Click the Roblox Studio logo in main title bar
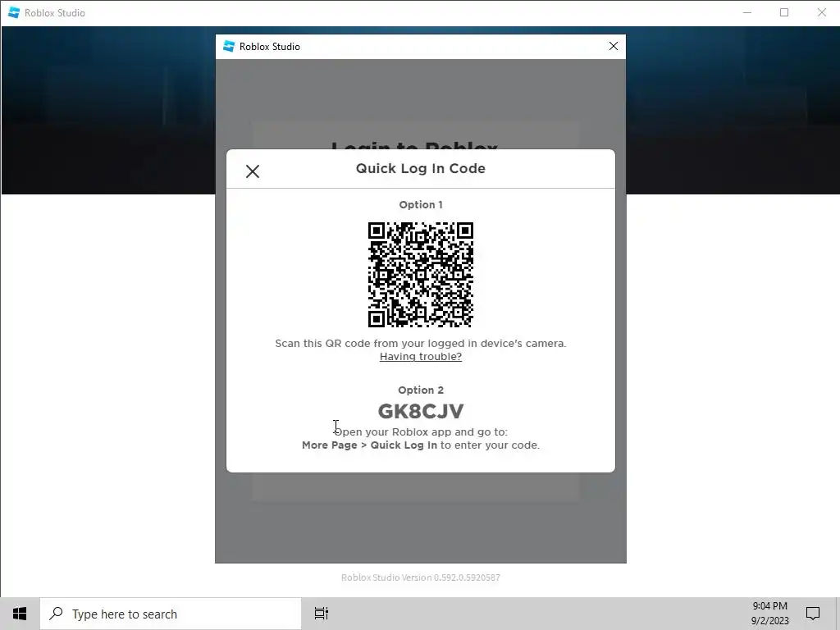The height and width of the screenshot is (630, 840). (14, 13)
